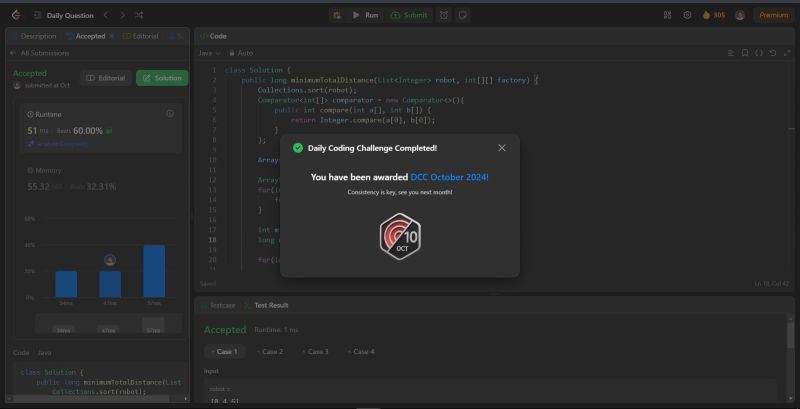The width and height of the screenshot is (800, 409).
Task: Click the bookmark icon in editor toolbar
Action: [x=745, y=53]
